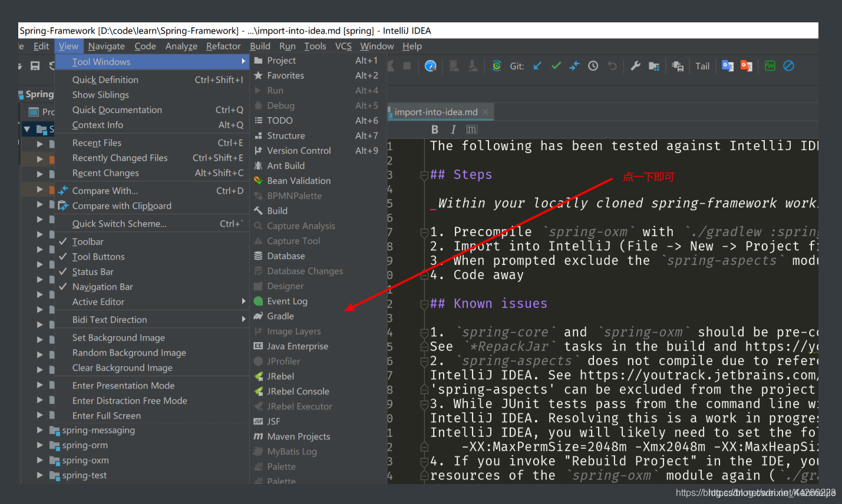Image resolution: width=842 pixels, height=504 pixels.
Task: Expand the spring-test tree node arrow
Action: (39, 475)
